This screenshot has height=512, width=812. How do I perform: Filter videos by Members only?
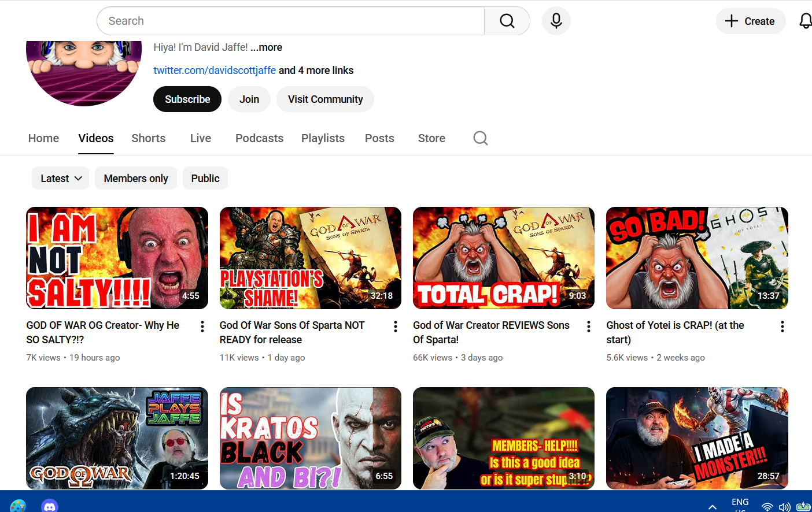[136, 179]
